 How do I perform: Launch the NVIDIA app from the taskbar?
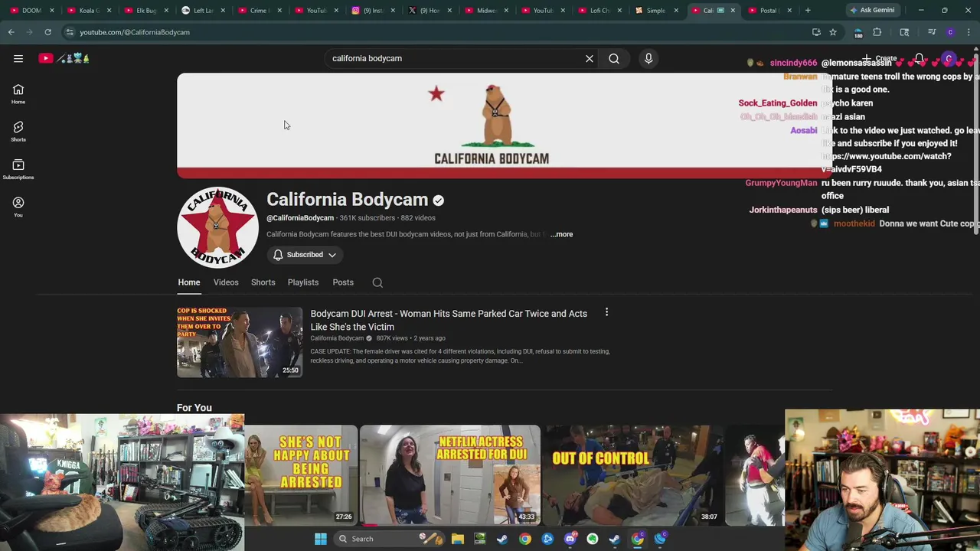(480, 539)
